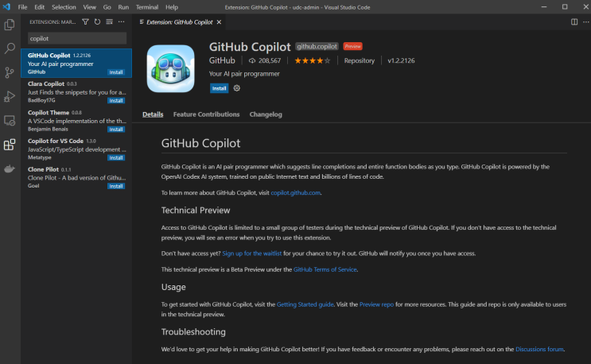Open the Explorer view in activity bar
The height and width of the screenshot is (364, 591).
(x=10, y=25)
